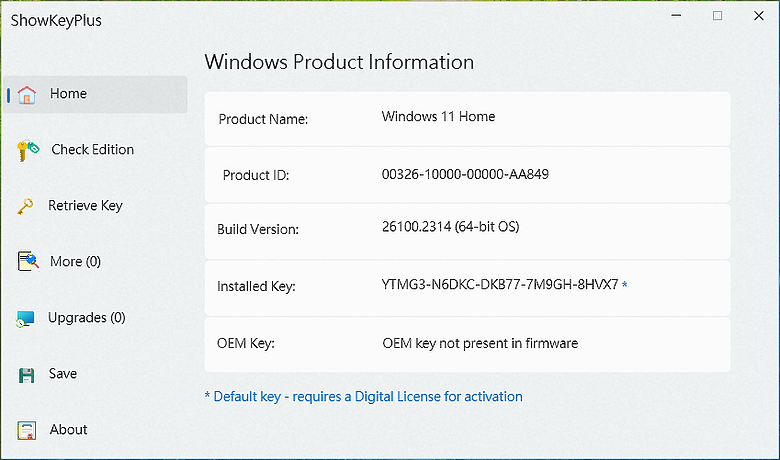Click the Windows 11 Home product name value
Viewport: 780px width, 460px height.
tap(438, 116)
